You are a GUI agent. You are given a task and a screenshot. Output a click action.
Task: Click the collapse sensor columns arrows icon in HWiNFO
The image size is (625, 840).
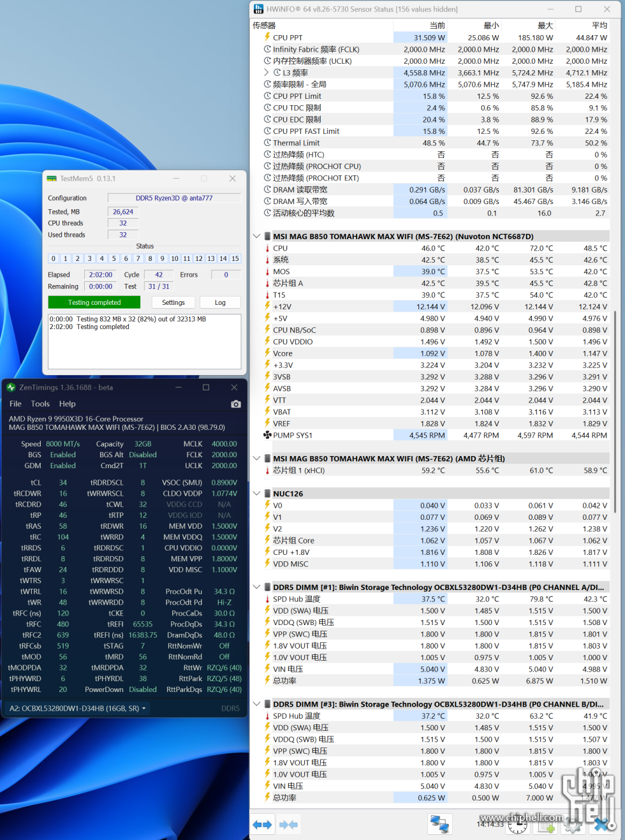tap(288, 825)
